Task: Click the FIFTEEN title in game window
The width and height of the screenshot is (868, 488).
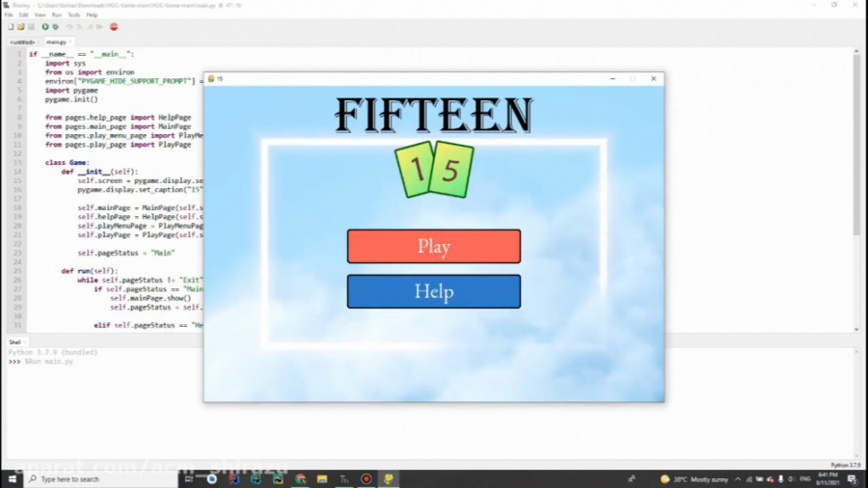Action: (x=433, y=115)
